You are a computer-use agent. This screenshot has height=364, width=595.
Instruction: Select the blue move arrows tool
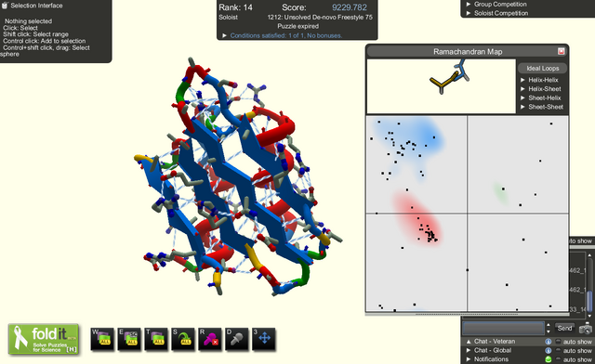click(x=264, y=339)
